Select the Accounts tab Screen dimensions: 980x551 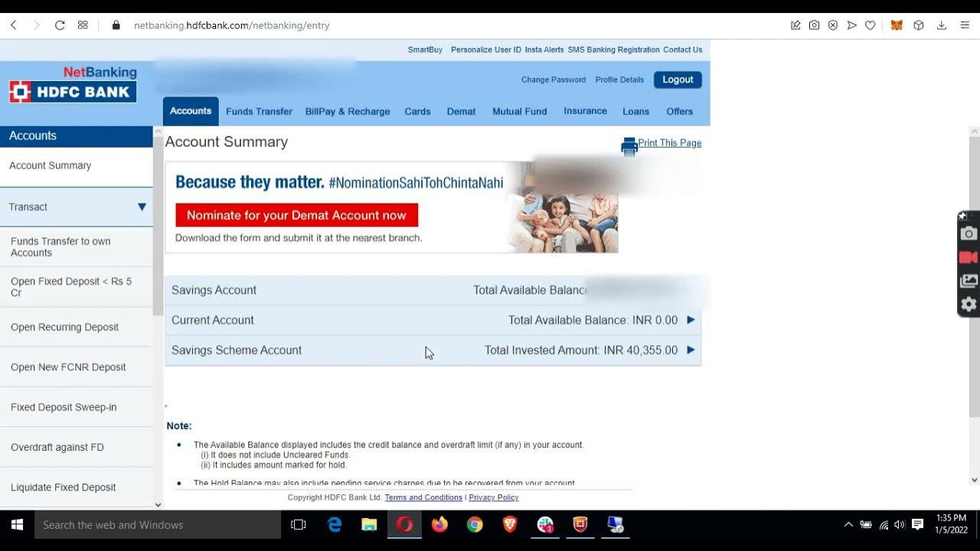[x=191, y=111]
